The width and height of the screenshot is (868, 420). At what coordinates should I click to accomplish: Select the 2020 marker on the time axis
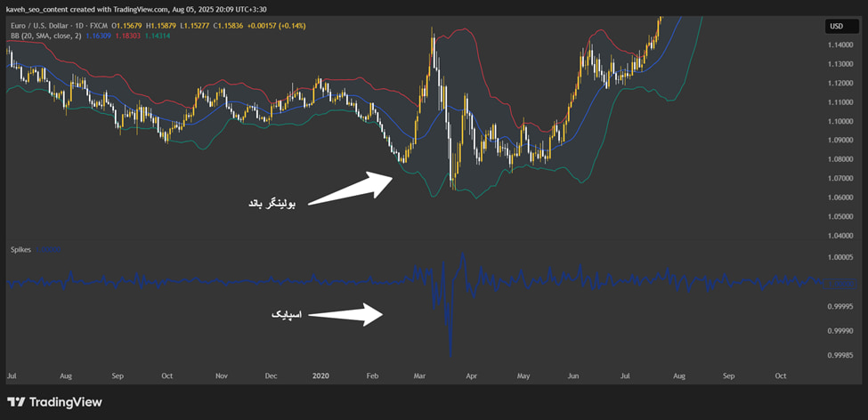click(320, 376)
